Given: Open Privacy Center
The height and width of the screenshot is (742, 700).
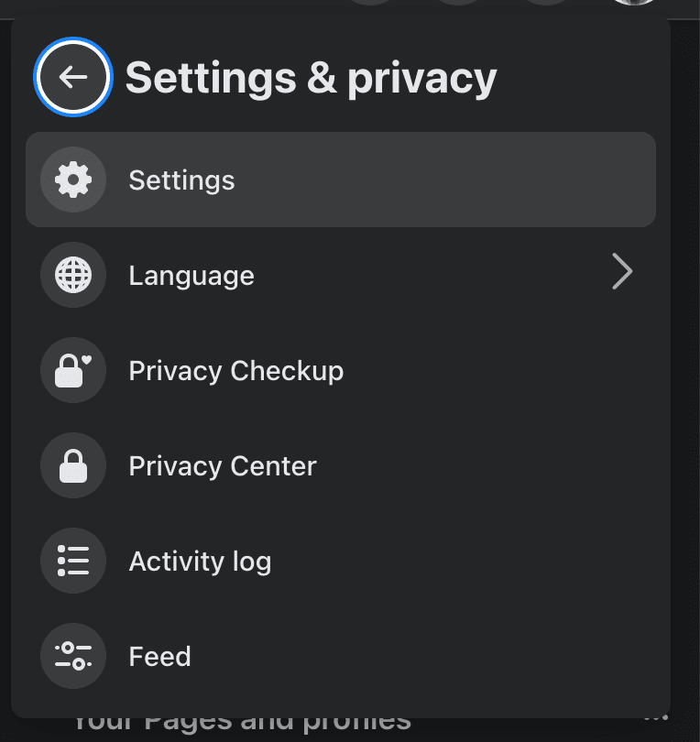Looking at the screenshot, I should [341, 465].
